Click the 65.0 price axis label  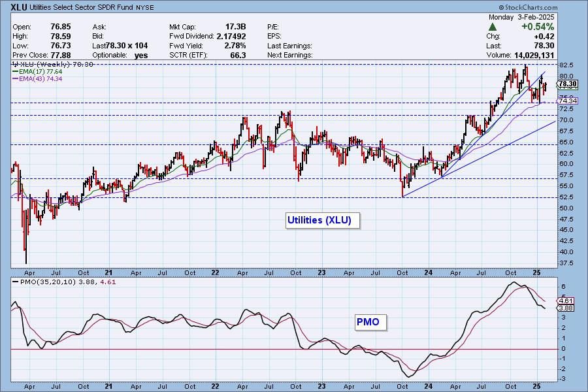[x=566, y=142]
